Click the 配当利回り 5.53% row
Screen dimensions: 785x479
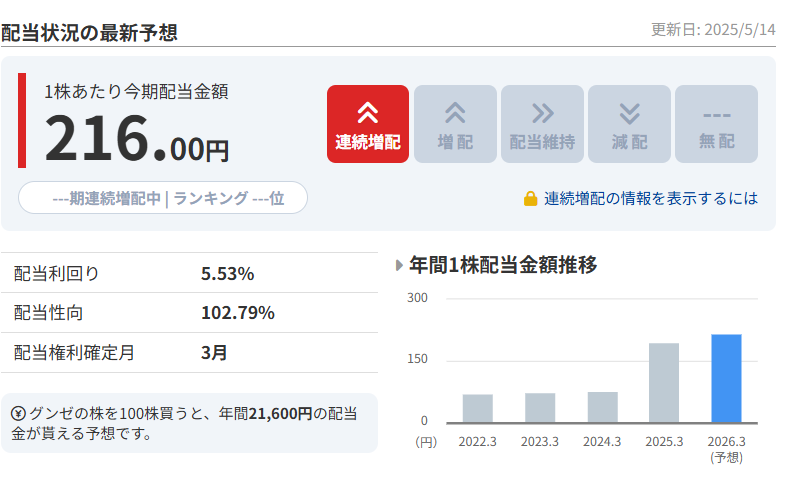(189, 274)
